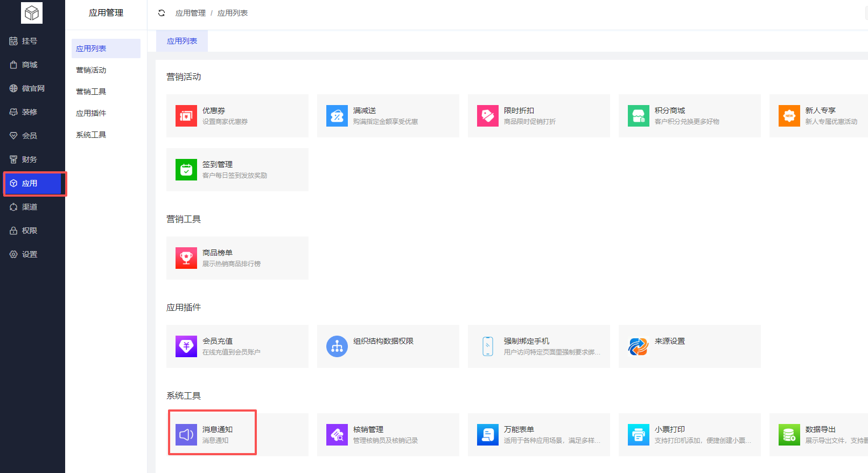Screen dimensions: 868x473
Task: Open the 商品榜单 trophy icon
Action: (x=186, y=258)
